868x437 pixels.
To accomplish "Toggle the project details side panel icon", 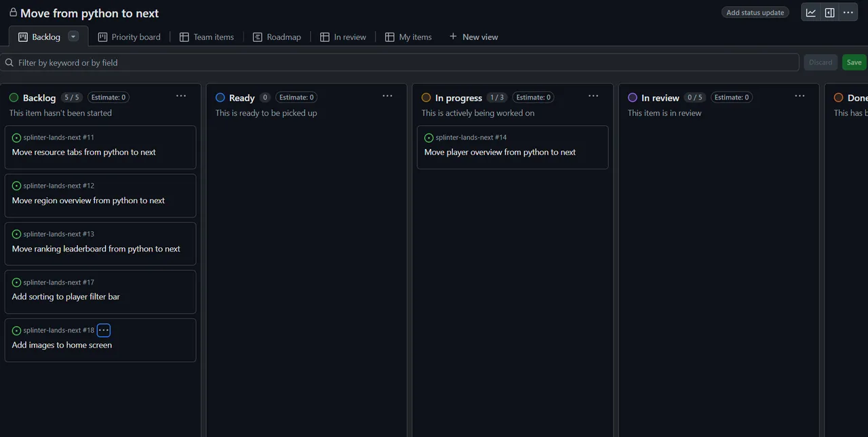I will coord(829,12).
